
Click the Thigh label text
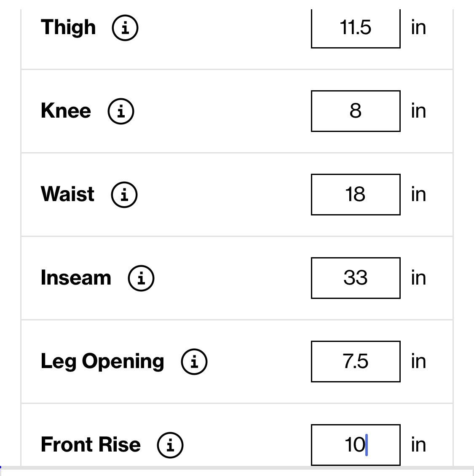tap(68, 28)
